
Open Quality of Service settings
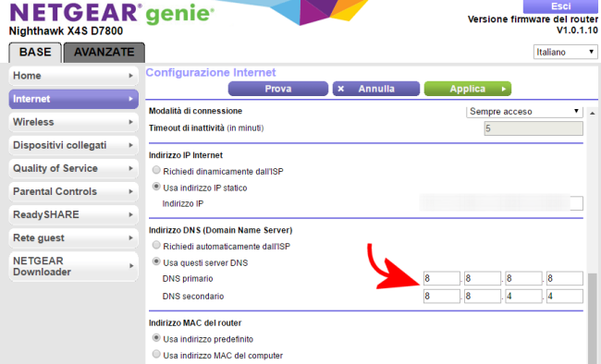coord(74,168)
